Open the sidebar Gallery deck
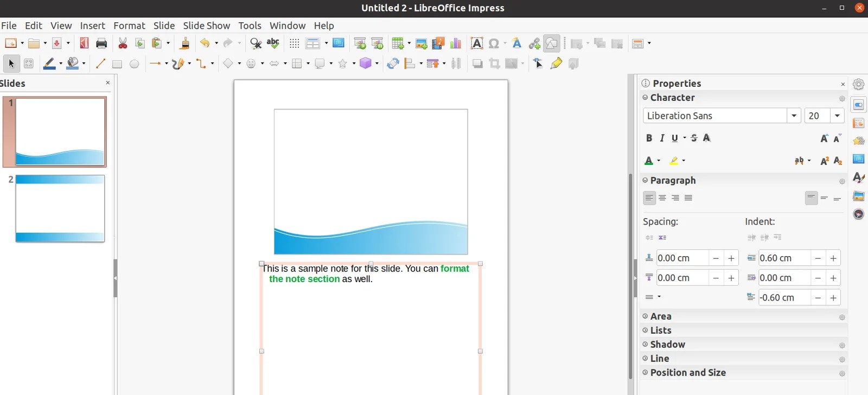 pyautogui.click(x=859, y=196)
